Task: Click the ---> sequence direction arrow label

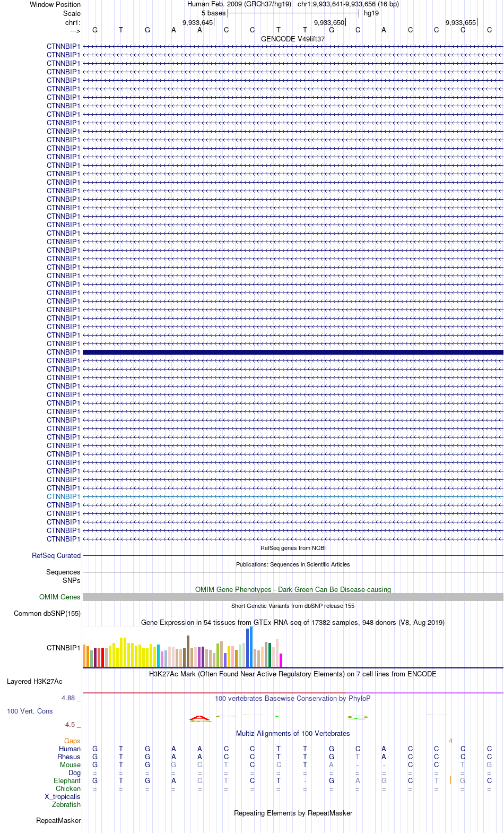Action: point(75,31)
